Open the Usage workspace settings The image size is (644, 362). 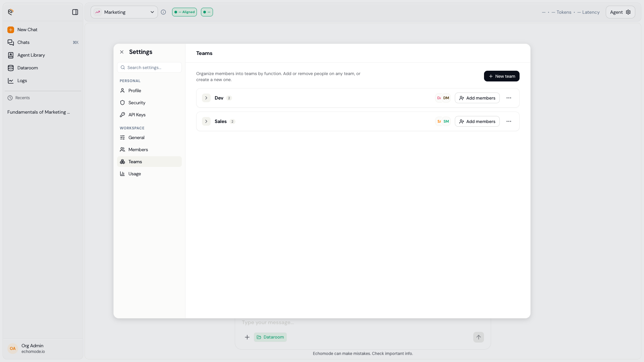tap(149, 174)
